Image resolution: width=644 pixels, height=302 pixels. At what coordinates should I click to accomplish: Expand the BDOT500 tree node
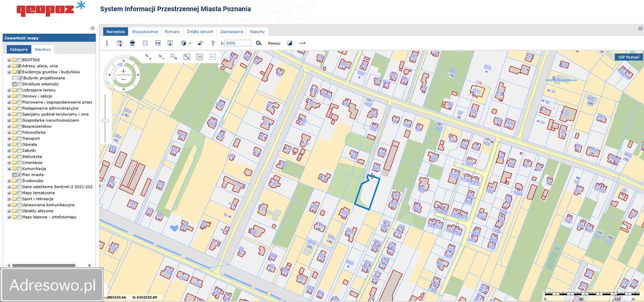coord(9,60)
